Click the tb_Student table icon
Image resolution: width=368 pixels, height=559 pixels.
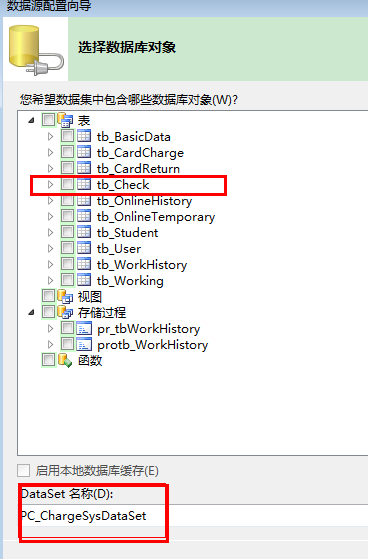[x=84, y=232]
